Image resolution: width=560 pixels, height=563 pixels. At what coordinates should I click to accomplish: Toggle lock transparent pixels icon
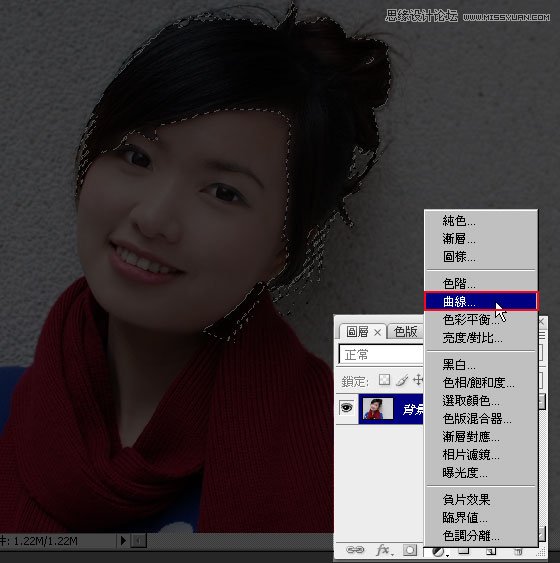pos(384,380)
